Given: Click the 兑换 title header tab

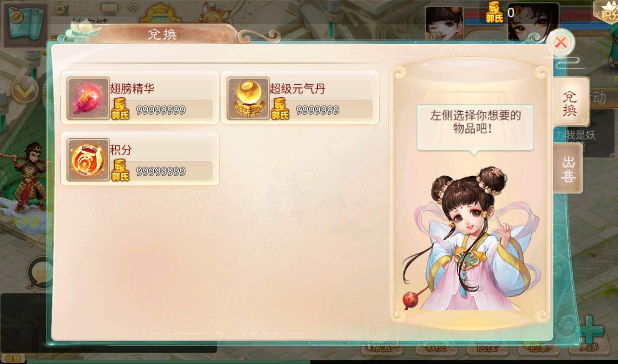Looking at the screenshot, I should tap(162, 35).
